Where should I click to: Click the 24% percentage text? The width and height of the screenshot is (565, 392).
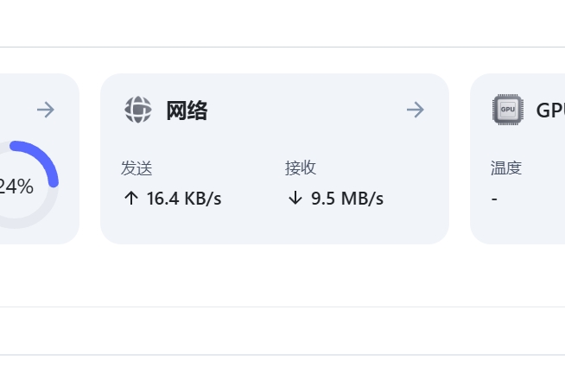click(16, 187)
